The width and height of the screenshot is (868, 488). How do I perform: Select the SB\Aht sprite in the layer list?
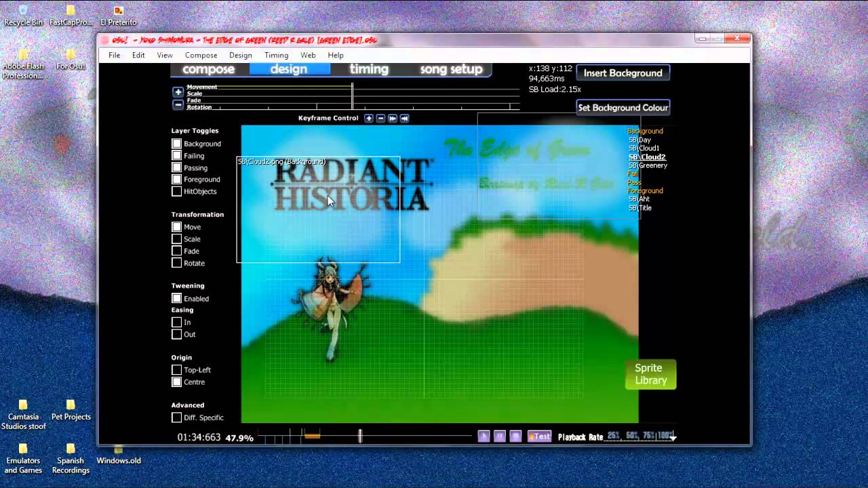click(639, 199)
